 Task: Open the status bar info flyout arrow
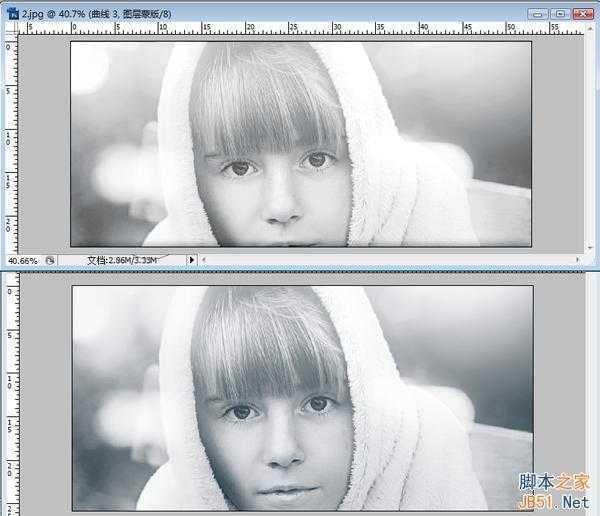192,260
